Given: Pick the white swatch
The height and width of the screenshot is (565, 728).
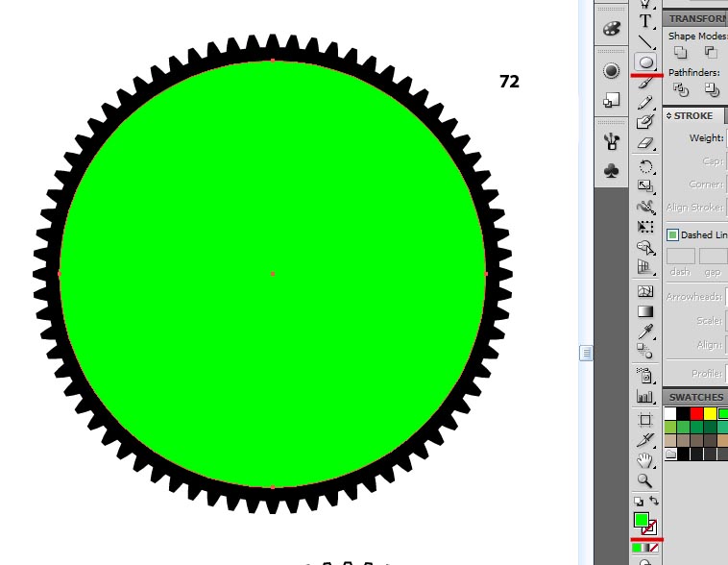Looking at the screenshot, I should click(x=670, y=413).
